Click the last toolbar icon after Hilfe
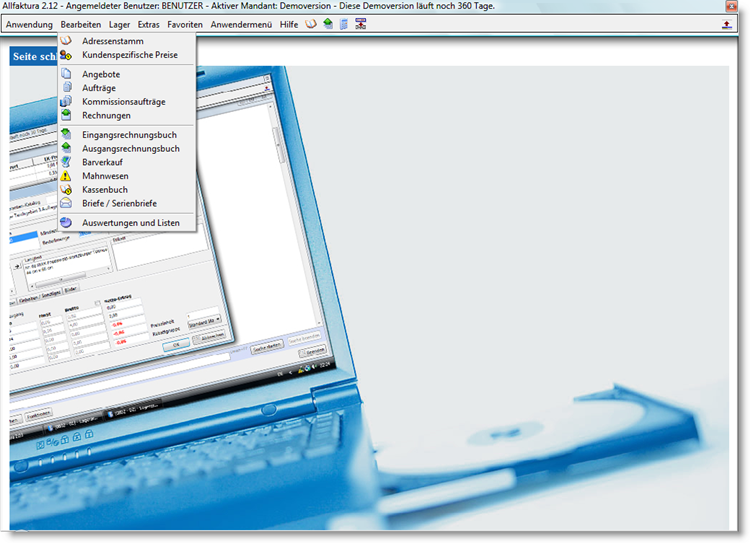750x543 pixels. click(x=360, y=23)
